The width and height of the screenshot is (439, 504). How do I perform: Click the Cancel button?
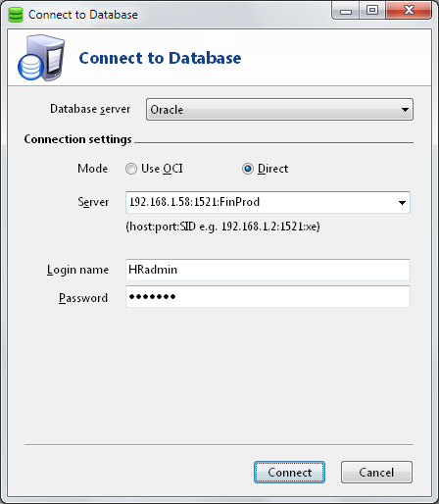[376, 473]
